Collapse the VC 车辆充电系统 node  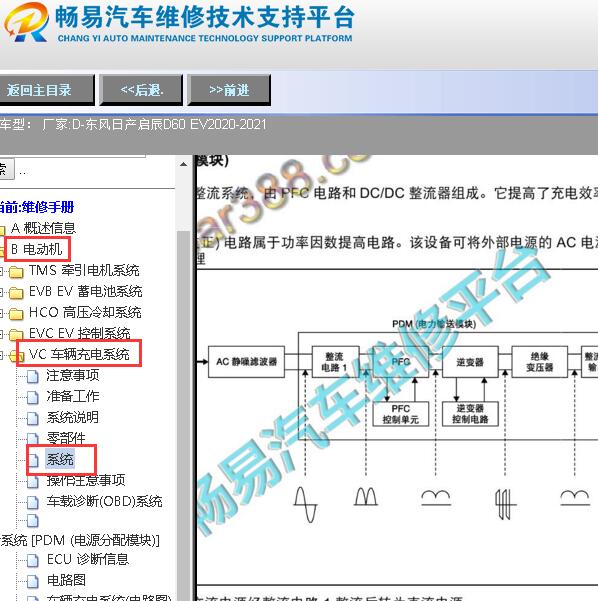click(2, 356)
